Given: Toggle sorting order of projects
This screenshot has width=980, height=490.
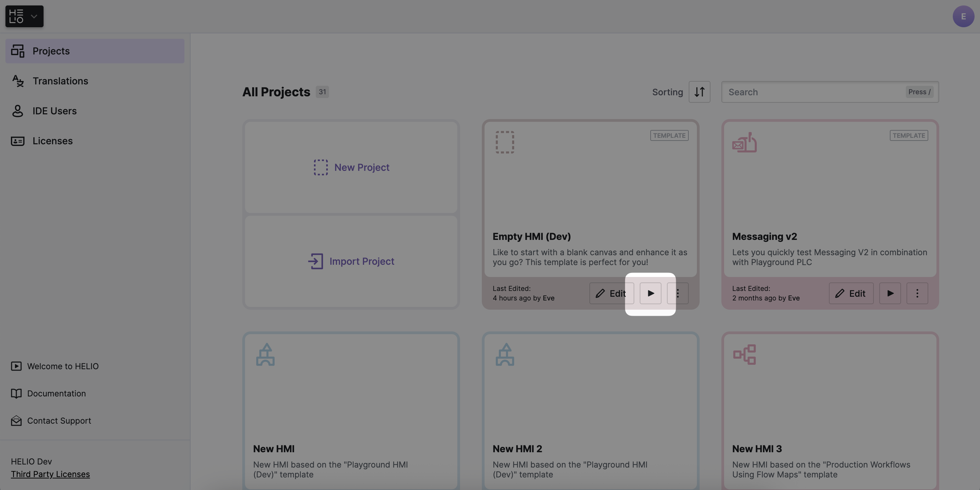Looking at the screenshot, I should tap(699, 92).
